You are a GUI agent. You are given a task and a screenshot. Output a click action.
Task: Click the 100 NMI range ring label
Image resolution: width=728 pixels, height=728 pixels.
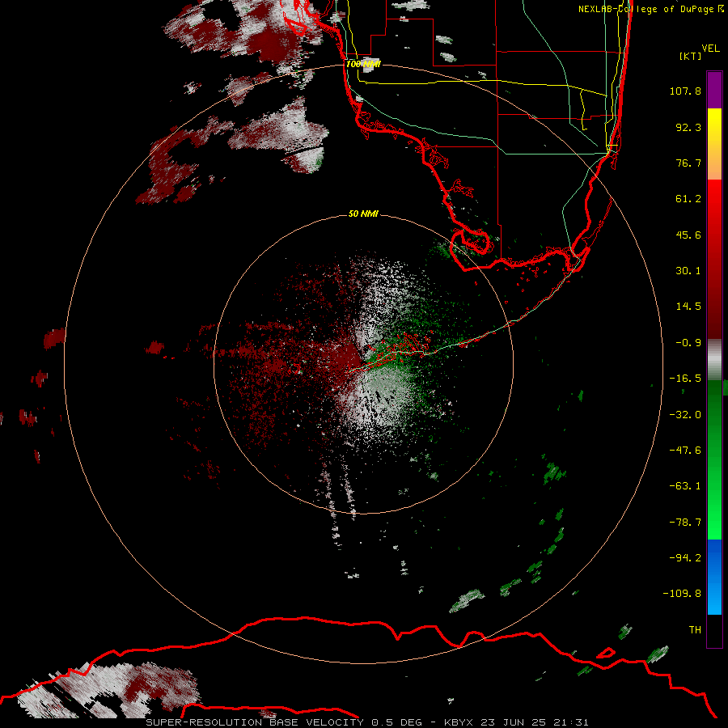[x=363, y=64]
